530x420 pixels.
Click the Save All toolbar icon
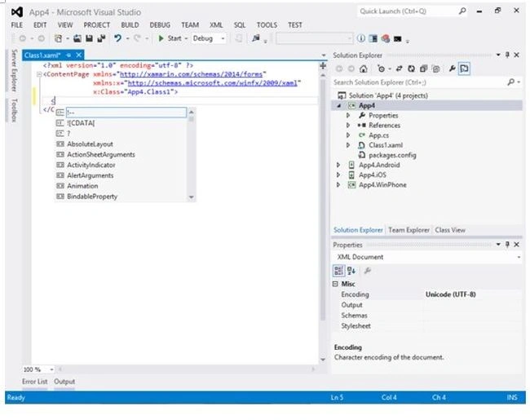click(101, 38)
